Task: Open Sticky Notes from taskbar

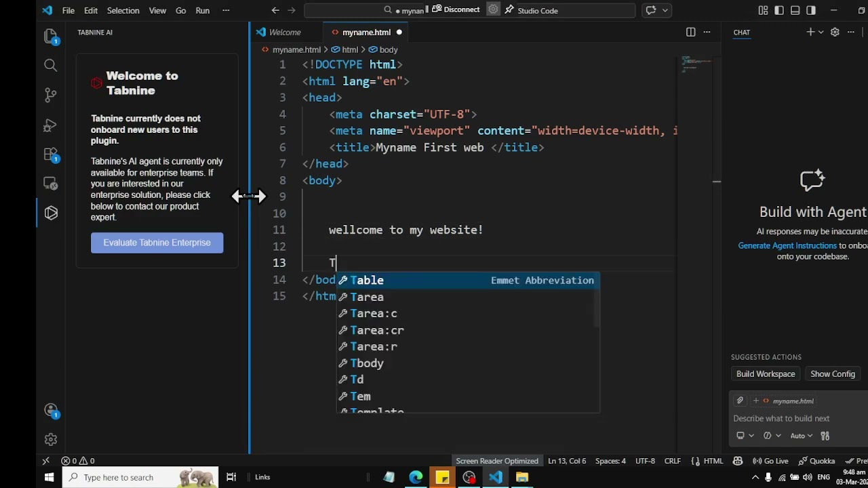Action: pyautogui.click(x=442, y=477)
